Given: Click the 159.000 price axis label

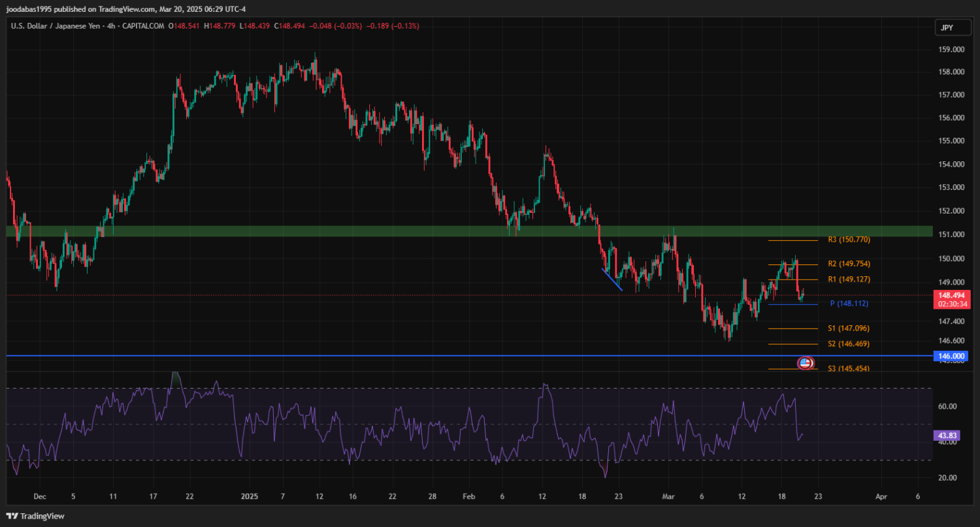Looking at the screenshot, I should [x=951, y=50].
